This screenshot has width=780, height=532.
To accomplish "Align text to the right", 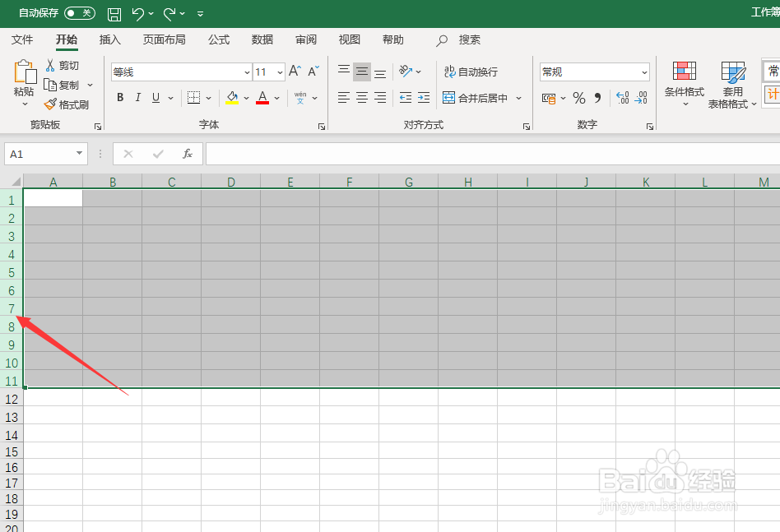I will pyautogui.click(x=380, y=98).
